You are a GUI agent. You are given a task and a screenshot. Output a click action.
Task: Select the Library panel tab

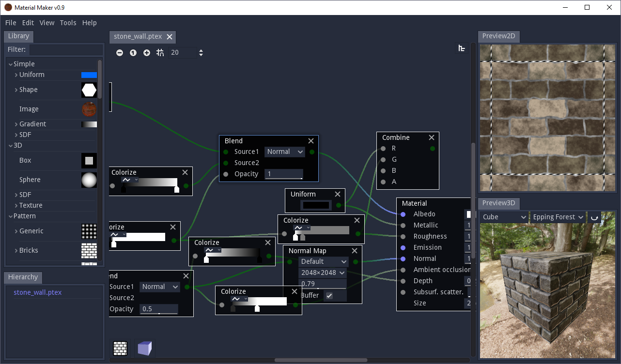point(19,36)
